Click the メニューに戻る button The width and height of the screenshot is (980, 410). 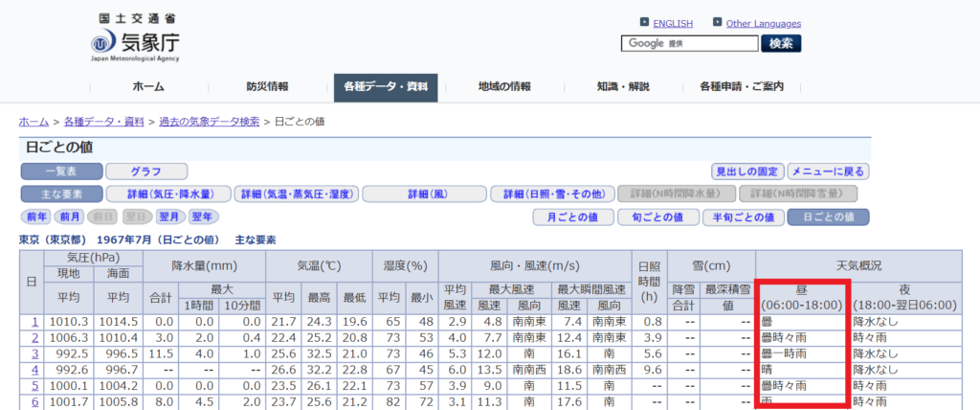pyautogui.click(x=829, y=171)
